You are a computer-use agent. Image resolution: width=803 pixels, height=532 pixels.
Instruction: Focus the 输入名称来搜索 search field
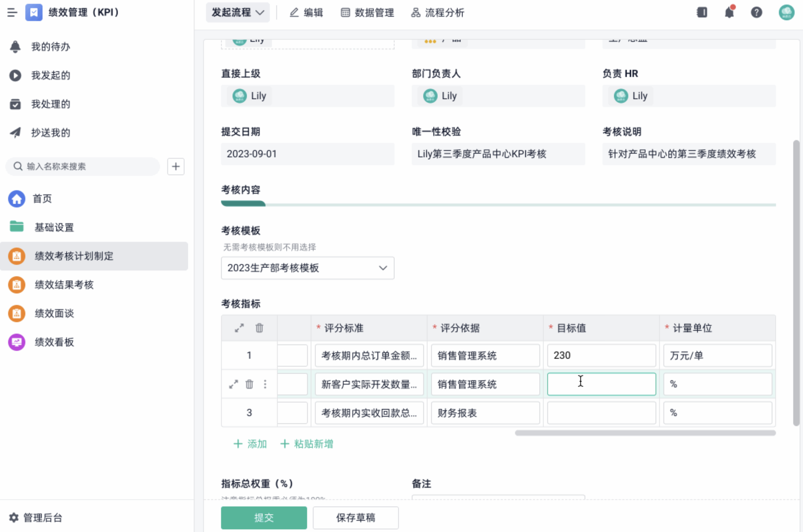tap(82, 166)
